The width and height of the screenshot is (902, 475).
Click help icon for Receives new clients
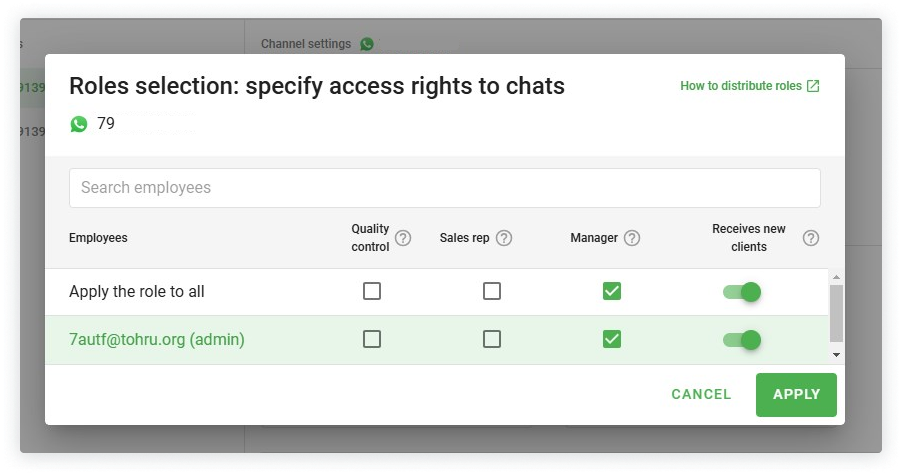811,238
